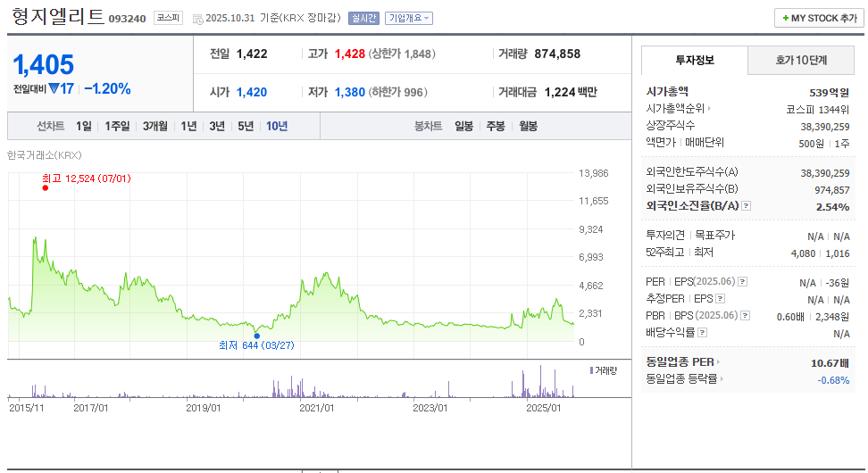This screenshot has height=473, width=868.
Task: Click the calendar icon beside the date
Action: click(x=198, y=20)
